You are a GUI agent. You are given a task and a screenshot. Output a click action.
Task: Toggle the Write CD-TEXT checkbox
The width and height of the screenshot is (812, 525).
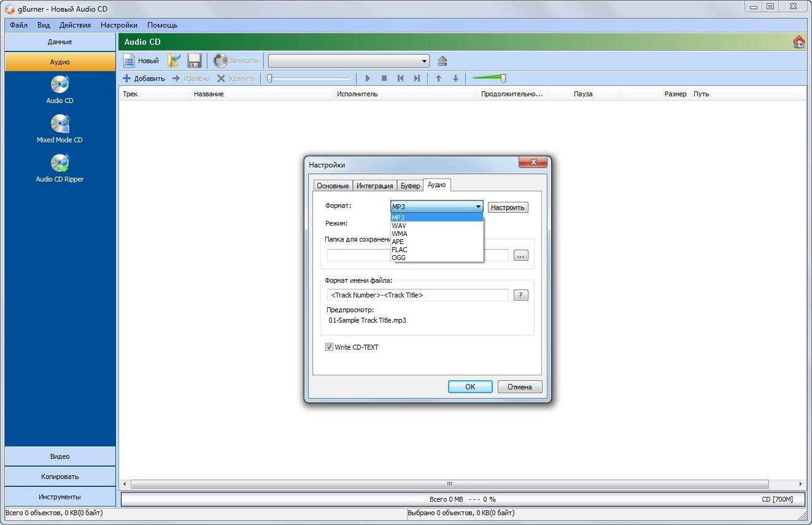click(329, 347)
